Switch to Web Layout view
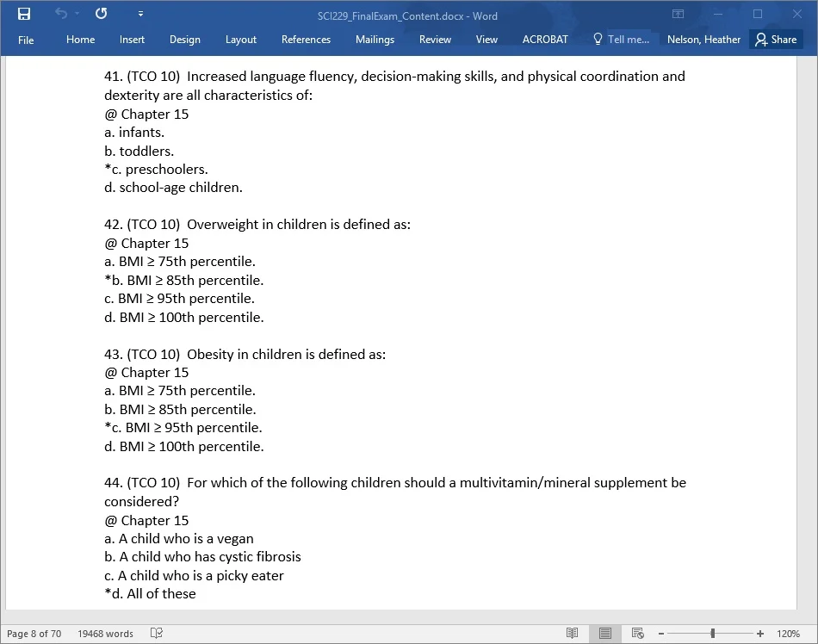 [x=637, y=634]
